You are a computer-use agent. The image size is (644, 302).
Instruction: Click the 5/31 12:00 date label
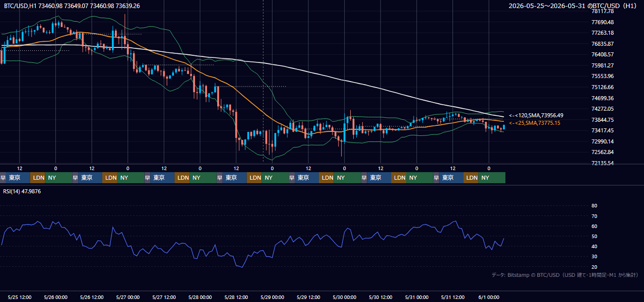point(453,297)
